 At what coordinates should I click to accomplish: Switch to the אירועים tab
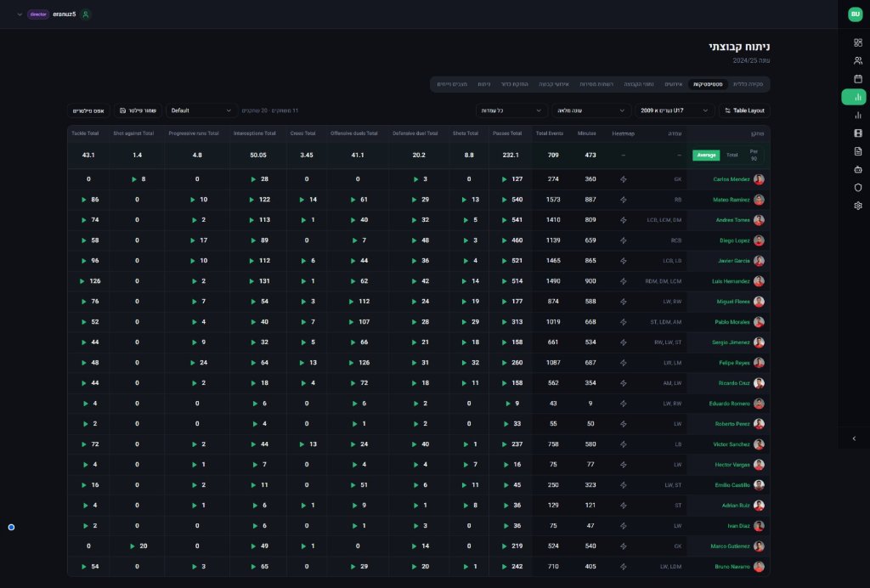pyautogui.click(x=673, y=84)
